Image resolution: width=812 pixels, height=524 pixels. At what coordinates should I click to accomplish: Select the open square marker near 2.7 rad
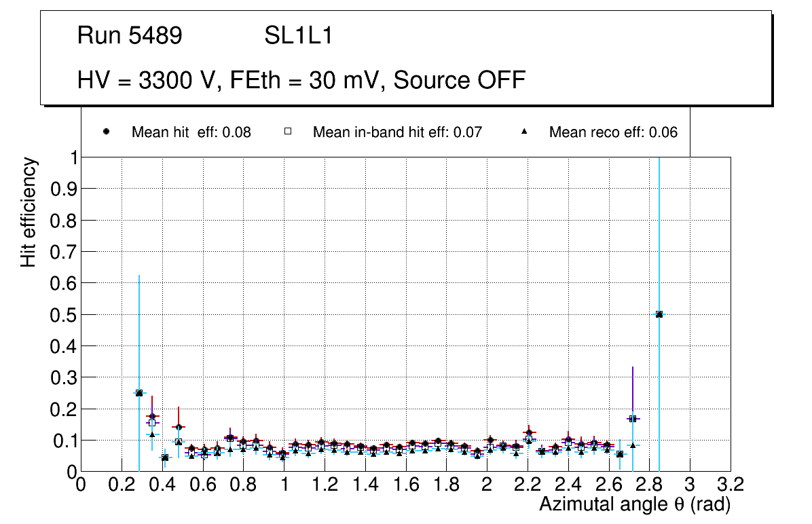click(633, 419)
